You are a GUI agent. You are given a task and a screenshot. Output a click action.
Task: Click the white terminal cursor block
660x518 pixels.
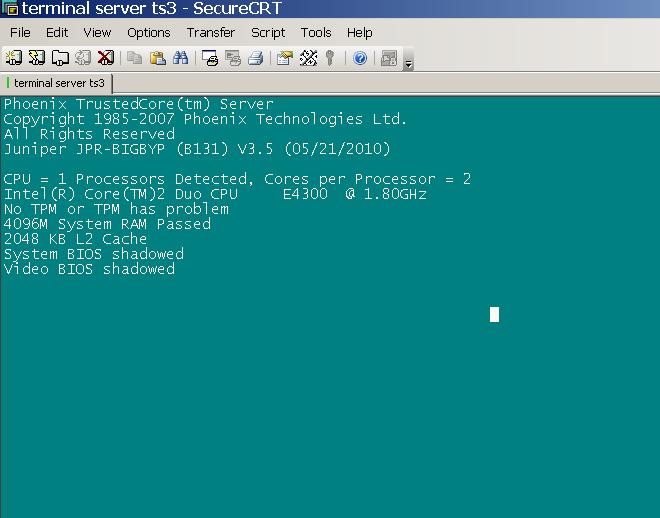494,314
